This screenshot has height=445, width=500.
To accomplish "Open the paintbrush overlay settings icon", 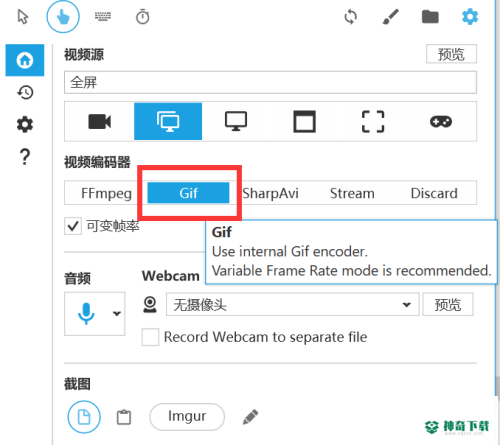I will (390, 17).
